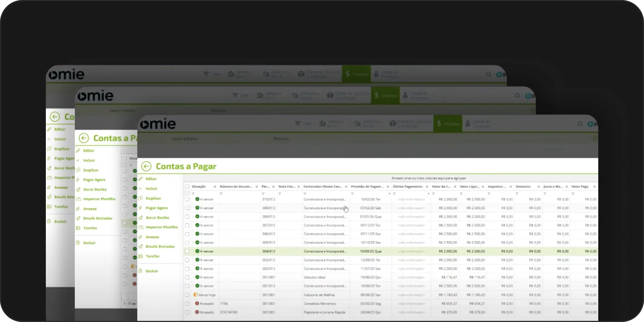Click the search magnifier in the top bar
This screenshot has width=644, height=322.
(580, 124)
